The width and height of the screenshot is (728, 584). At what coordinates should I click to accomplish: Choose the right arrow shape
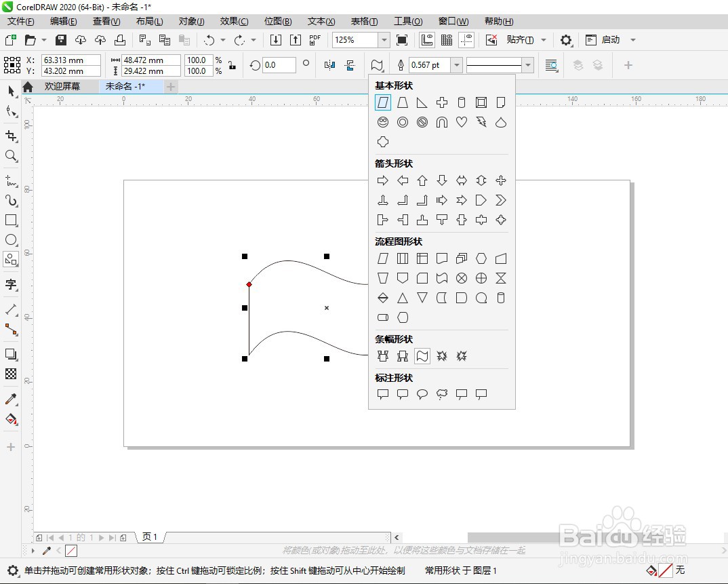382,180
